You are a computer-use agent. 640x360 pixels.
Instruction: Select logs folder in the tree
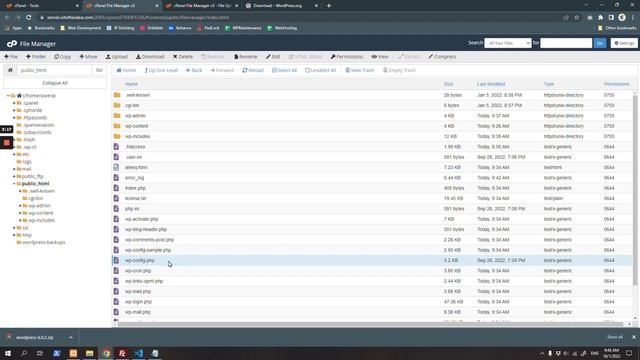pos(27,162)
